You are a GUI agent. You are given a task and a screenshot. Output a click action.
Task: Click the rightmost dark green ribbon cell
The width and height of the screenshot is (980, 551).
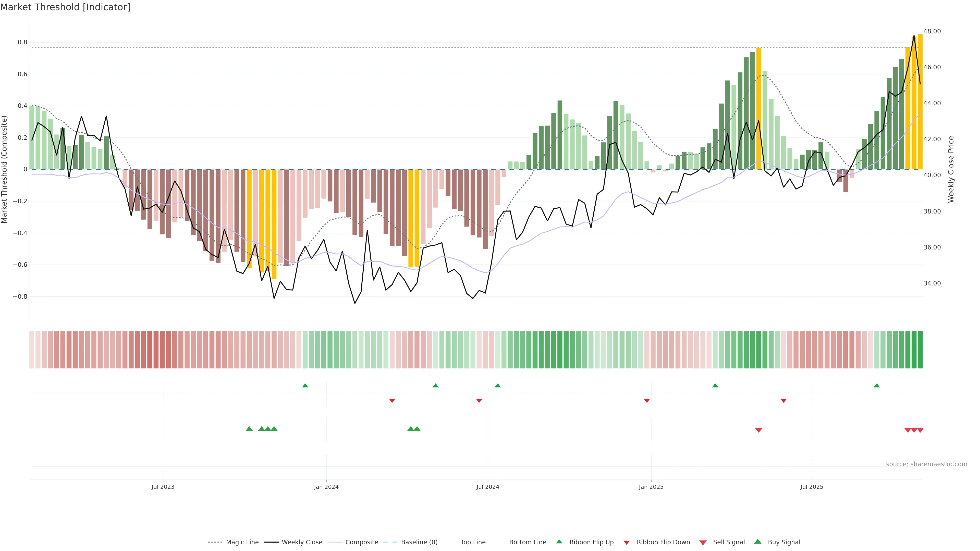point(920,350)
